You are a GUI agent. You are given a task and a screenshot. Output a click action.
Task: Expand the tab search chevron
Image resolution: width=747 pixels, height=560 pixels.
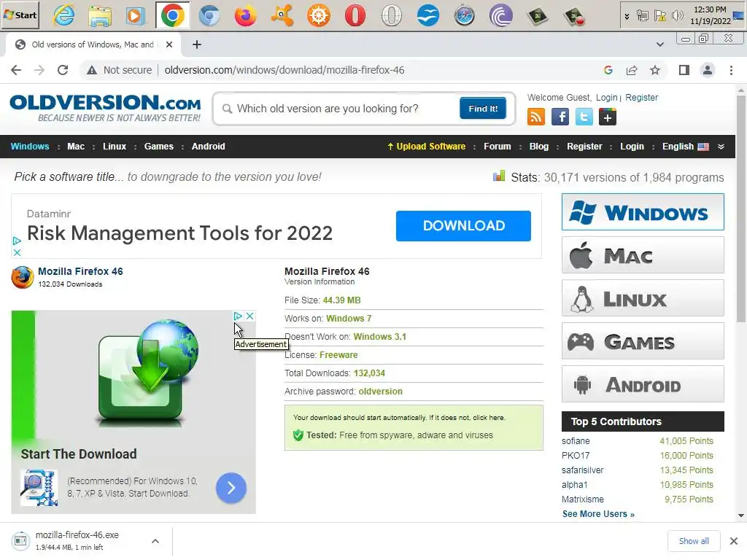pyautogui.click(x=659, y=44)
